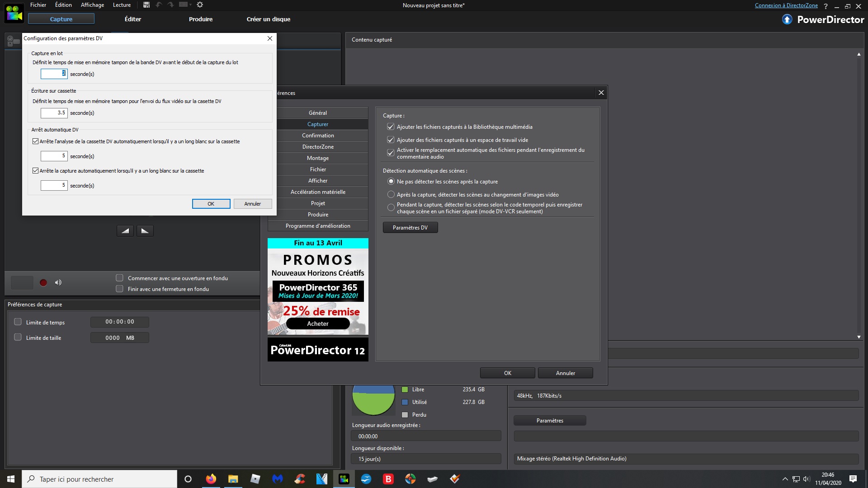Open the notification center icon

pos(853,479)
